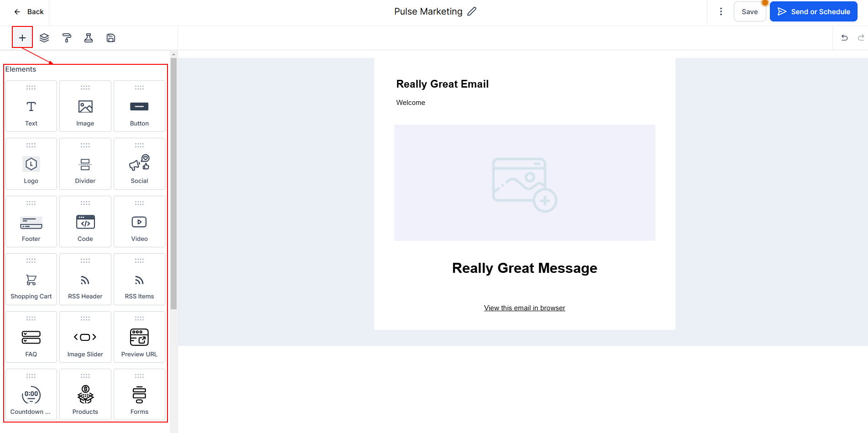Select the RSS Items element

(139, 279)
